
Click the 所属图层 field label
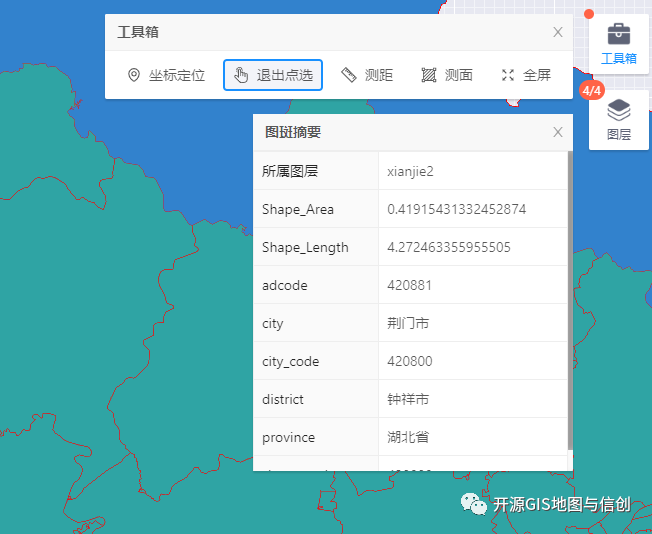pos(290,171)
